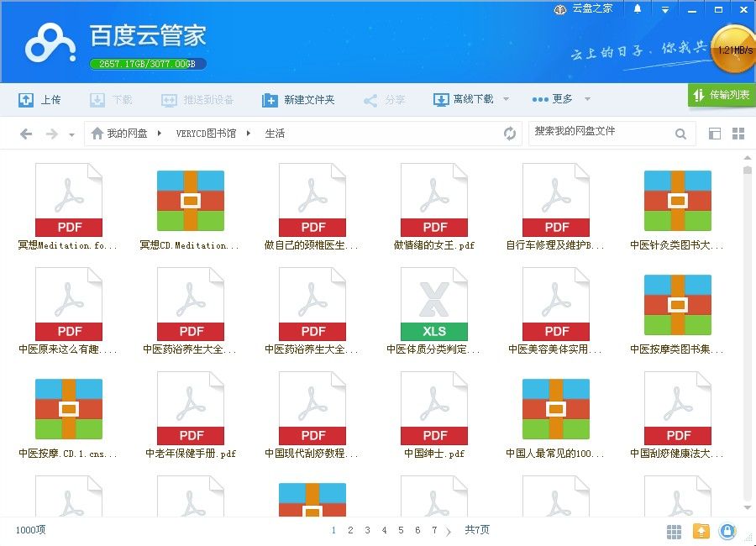Click the orange upload folder icon
Screen dimensions: 756x546
click(x=701, y=531)
